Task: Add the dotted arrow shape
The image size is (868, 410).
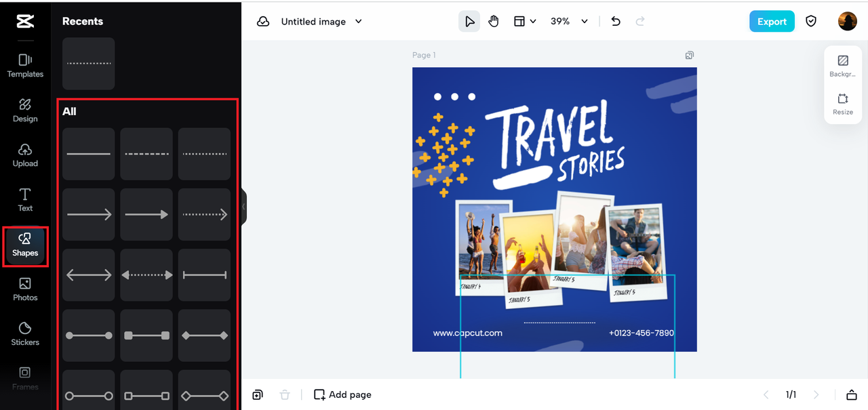Action: point(204,215)
